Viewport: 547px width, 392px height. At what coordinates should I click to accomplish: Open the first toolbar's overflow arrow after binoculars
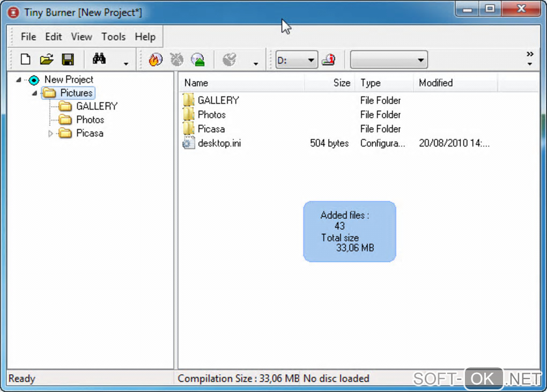pos(126,64)
